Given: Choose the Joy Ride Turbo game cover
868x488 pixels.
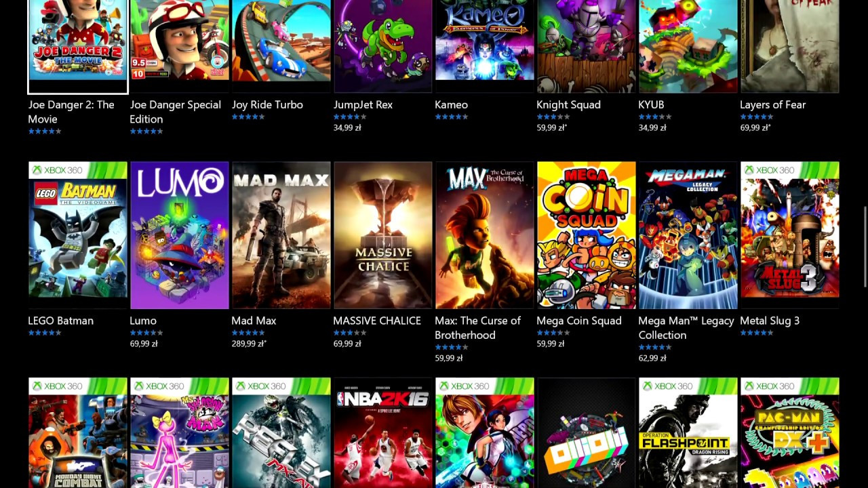Looking at the screenshot, I should (281, 45).
